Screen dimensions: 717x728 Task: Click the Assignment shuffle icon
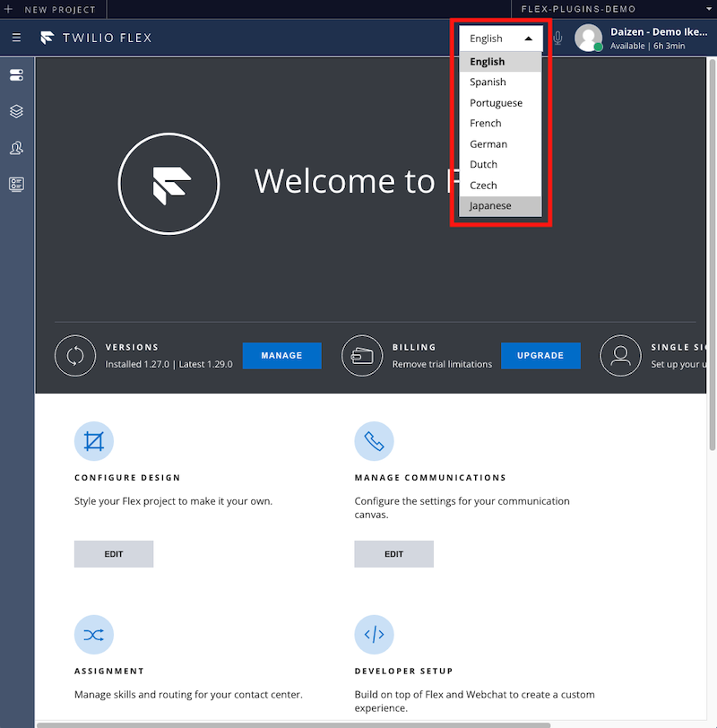[x=94, y=635]
